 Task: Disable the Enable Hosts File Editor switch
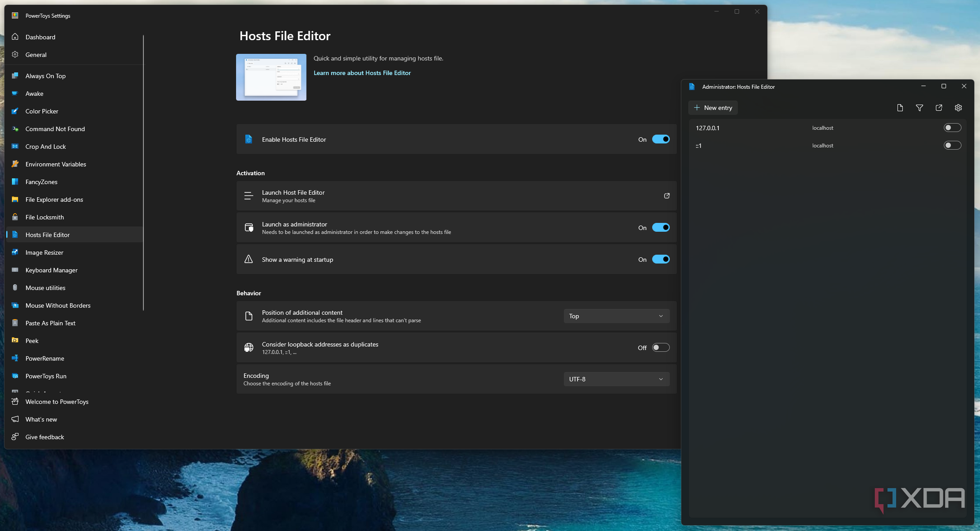(x=661, y=139)
